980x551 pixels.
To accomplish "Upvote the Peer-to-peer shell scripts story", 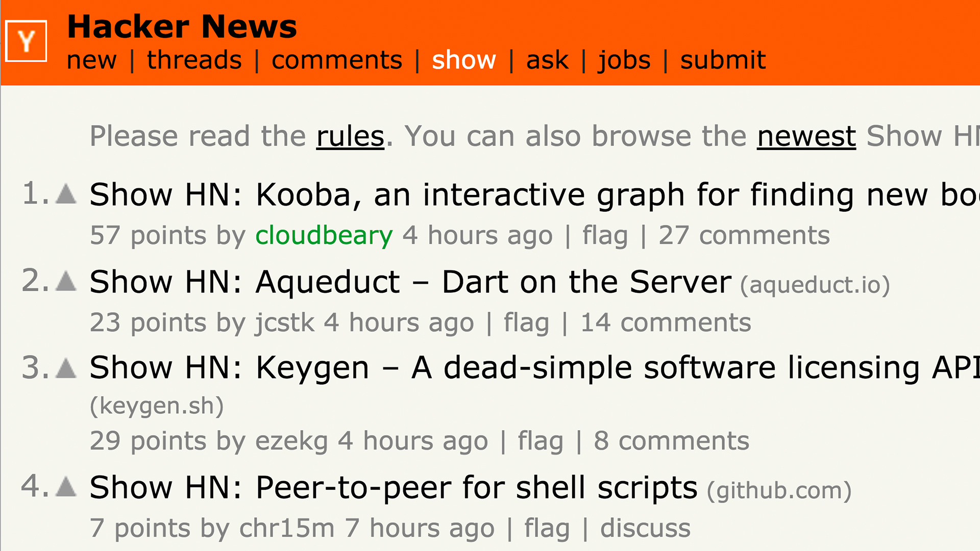I will point(66,486).
